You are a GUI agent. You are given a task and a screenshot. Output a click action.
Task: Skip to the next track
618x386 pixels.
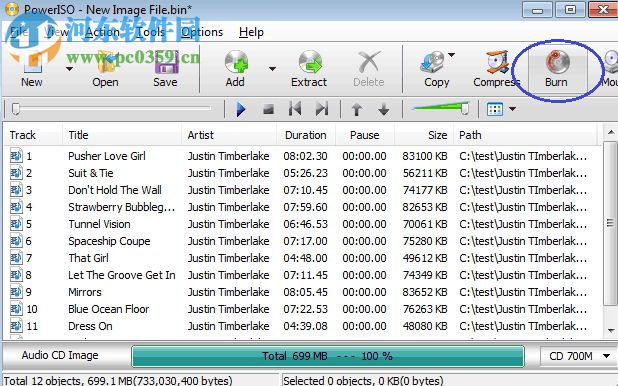coord(322,109)
